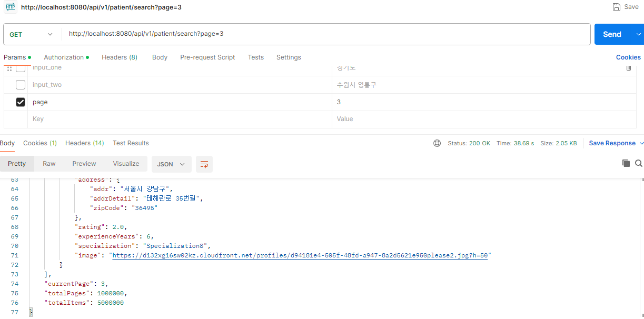Uncheck the page parameter checkbox
The image size is (644, 319).
(21, 102)
